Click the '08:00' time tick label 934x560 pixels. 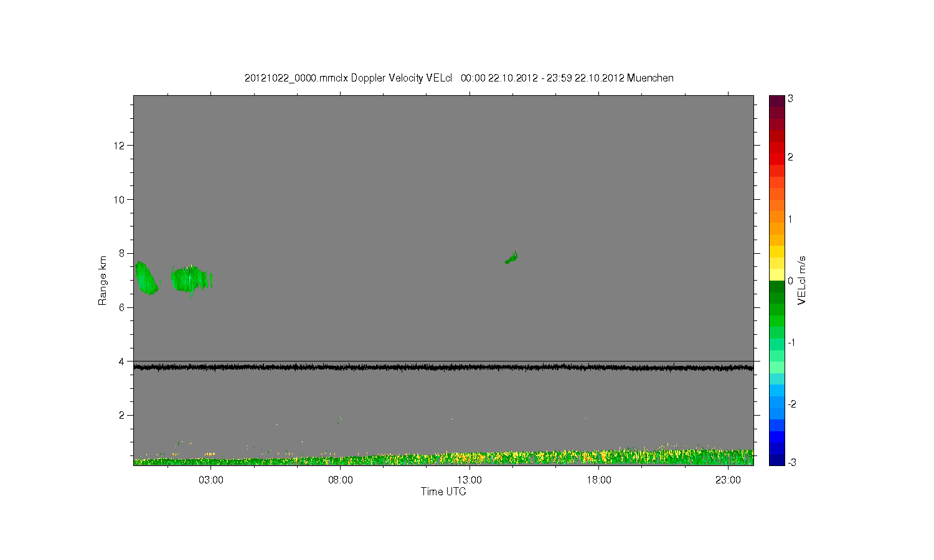tap(341, 480)
